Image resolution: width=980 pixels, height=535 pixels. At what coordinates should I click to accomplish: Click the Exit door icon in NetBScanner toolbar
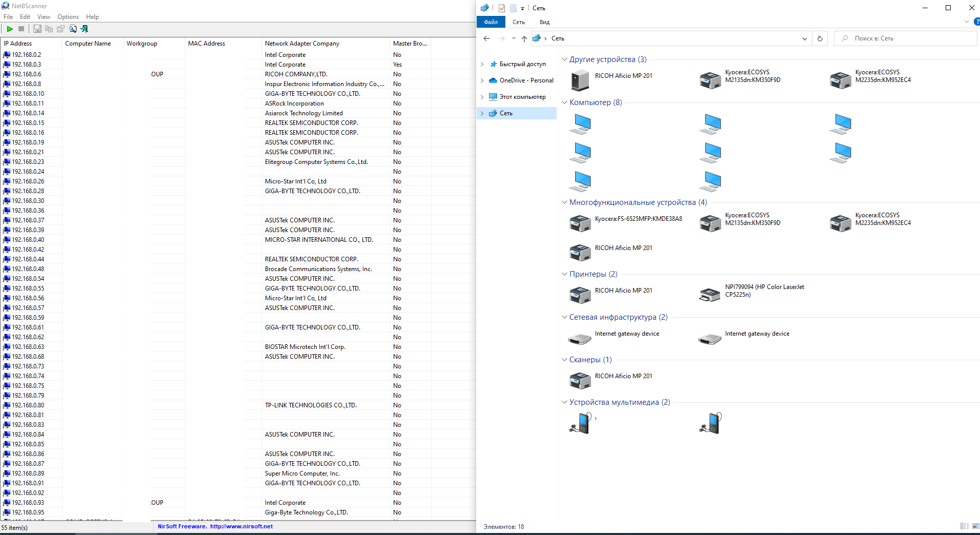click(85, 29)
